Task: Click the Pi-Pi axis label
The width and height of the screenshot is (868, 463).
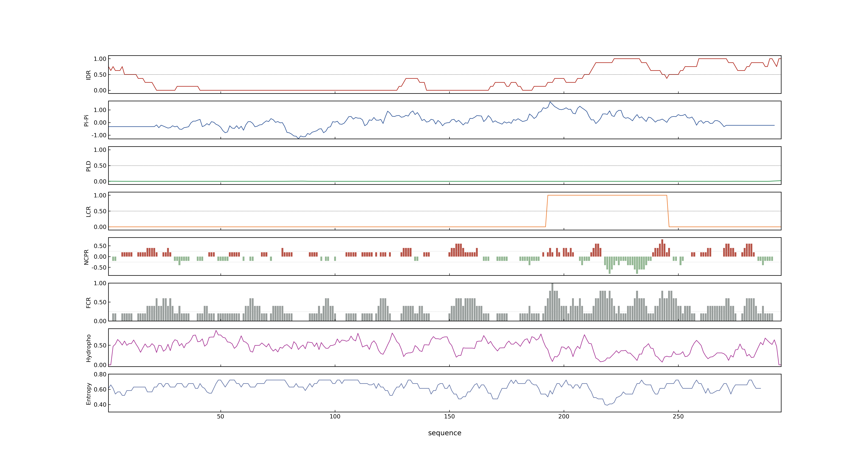Action: 86,120
